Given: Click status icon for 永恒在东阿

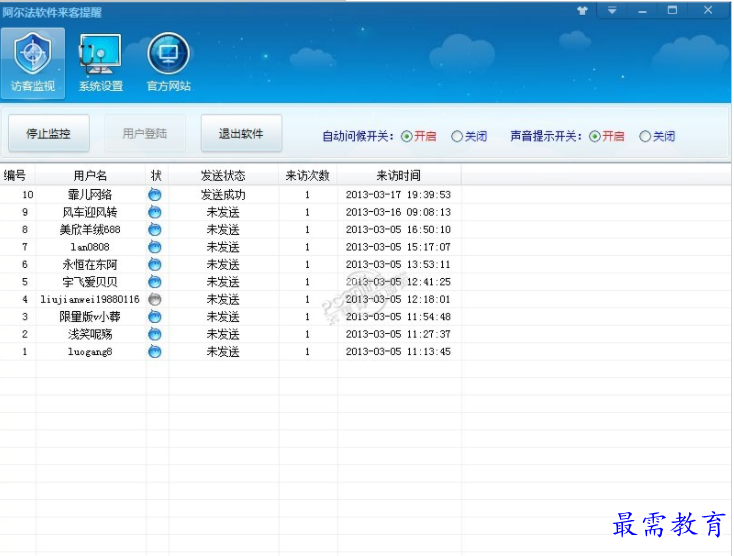Looking at the screenshot, I should pyautogui.click(x=155, y=264).
